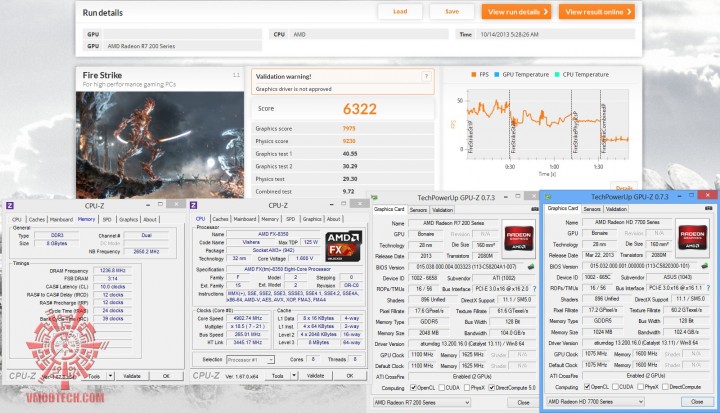Click the CPU-Z app icon in Memory window title
Image resolution: width=720 pixels, height=413 pixels.
pyautogui.click(x=10, y=205)
